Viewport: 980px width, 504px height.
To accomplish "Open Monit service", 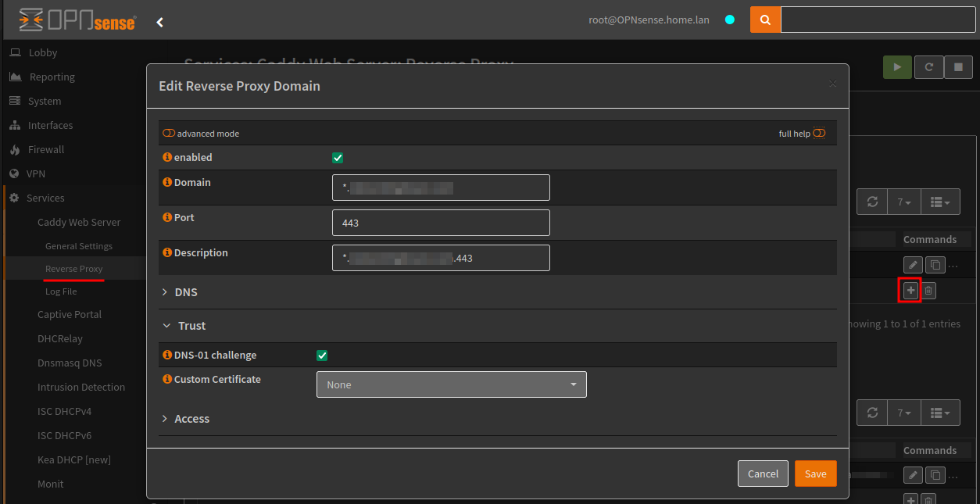I will click(x=51, y=484).
